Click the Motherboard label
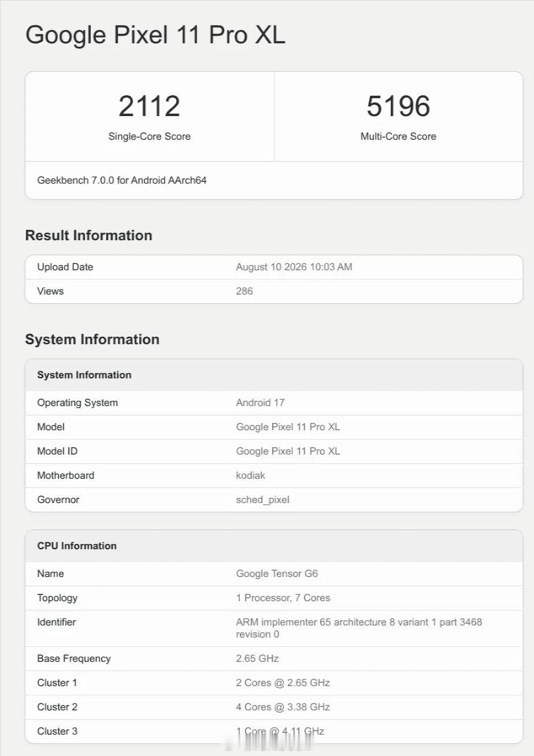534x756 pixels. pyautogui.click(x=65, y=475)
